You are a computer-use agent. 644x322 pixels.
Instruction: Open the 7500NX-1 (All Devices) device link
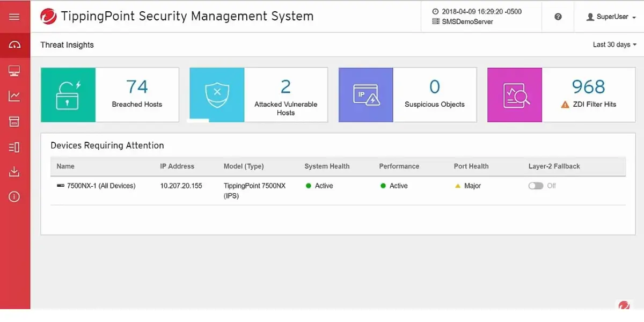[101, 186]
